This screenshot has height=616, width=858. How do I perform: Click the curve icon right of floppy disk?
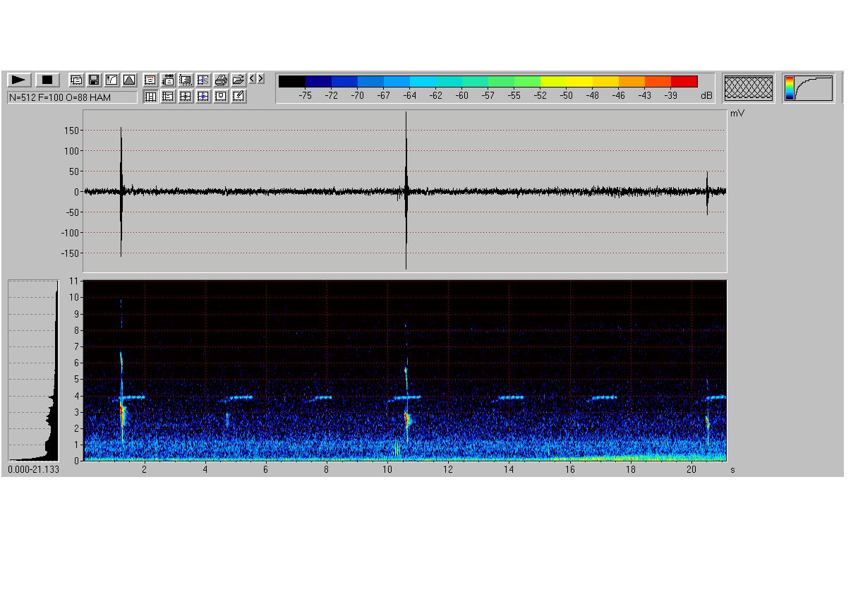111,80
